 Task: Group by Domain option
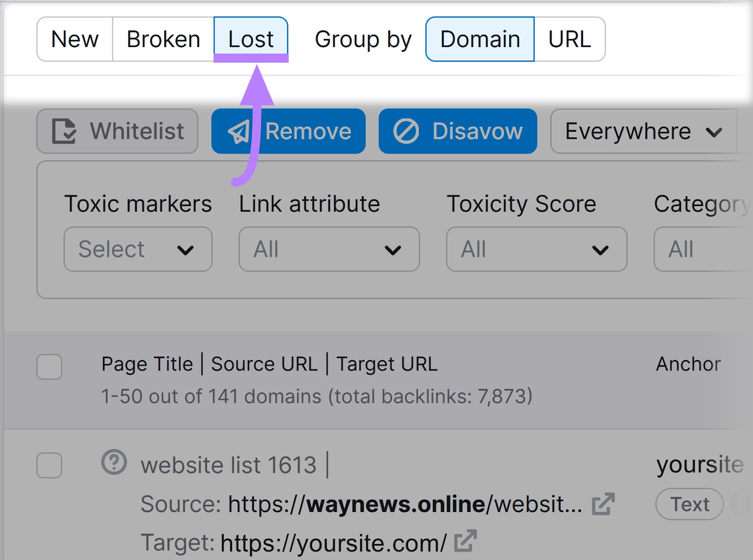(x=480, y=39)
